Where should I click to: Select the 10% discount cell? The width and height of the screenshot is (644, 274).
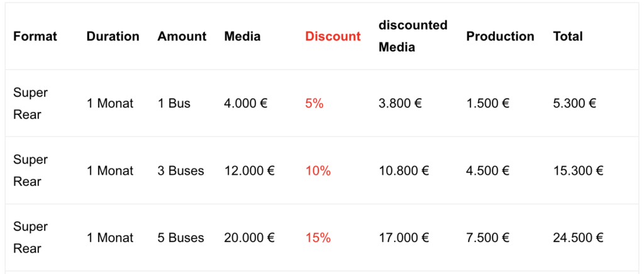[x=318, y=170]
